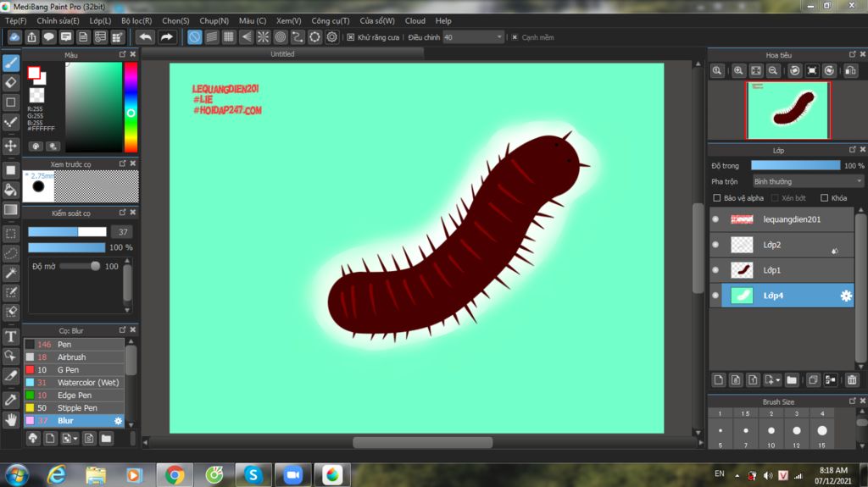Enable curve snap guide
868x487 pixels.
(x=298, y=37)
